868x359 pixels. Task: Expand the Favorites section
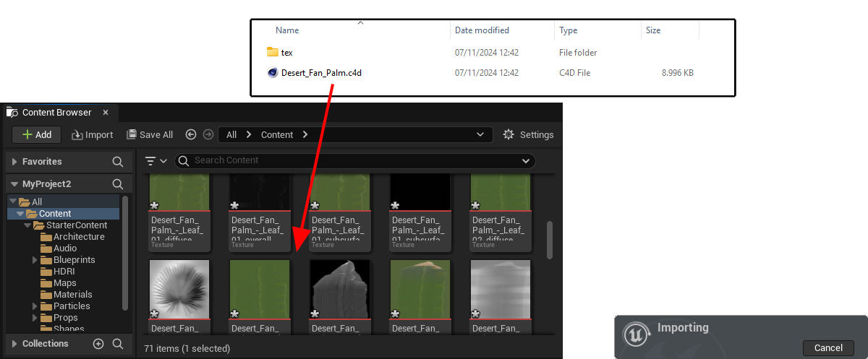point(14,162)
